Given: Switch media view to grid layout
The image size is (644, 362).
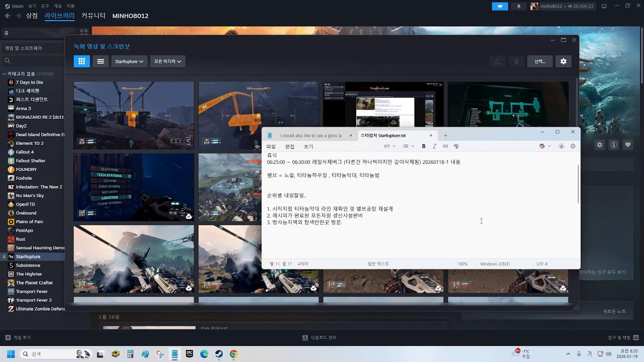Looking at the screenshot, I should pos(82,61).
